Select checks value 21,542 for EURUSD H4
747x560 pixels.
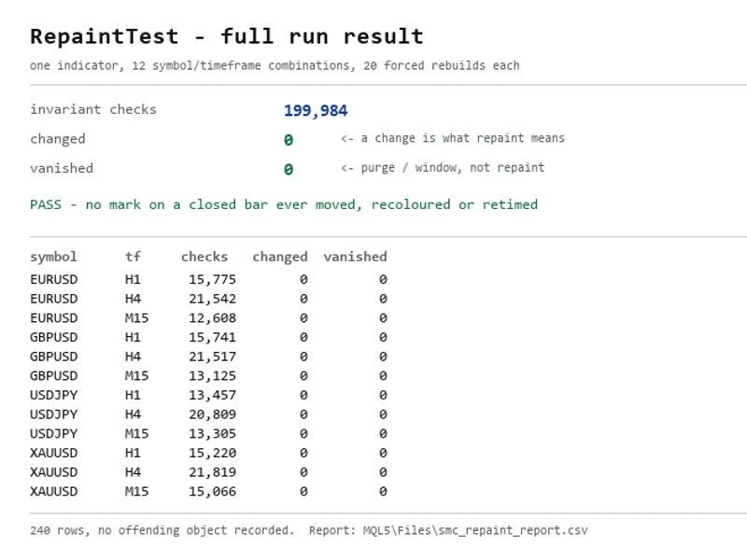tap(213, 299)
